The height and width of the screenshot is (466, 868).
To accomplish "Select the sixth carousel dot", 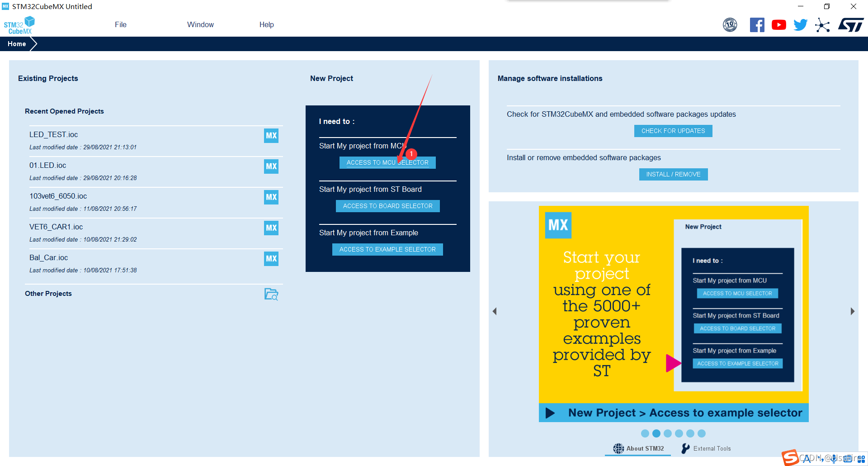I will tap(702, 433).
